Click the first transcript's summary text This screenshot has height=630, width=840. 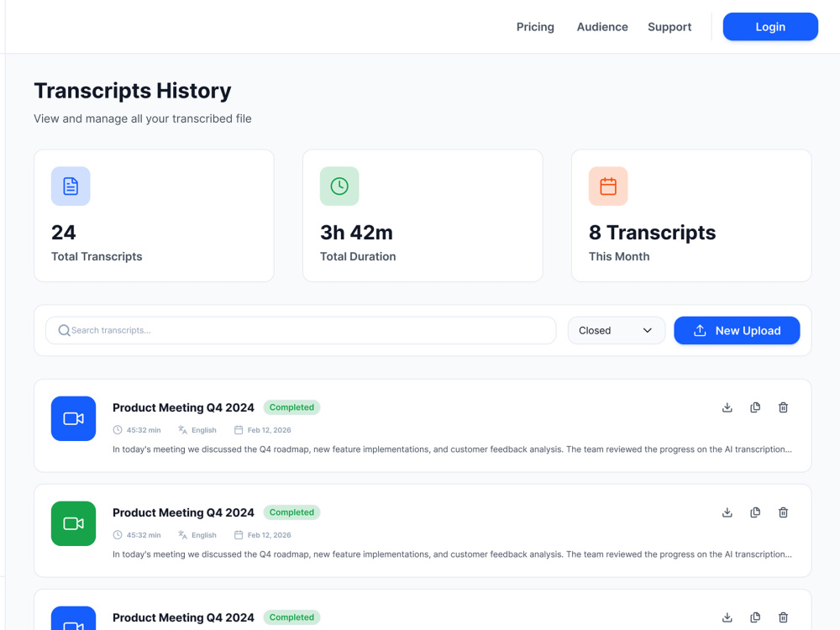(452, 449)
